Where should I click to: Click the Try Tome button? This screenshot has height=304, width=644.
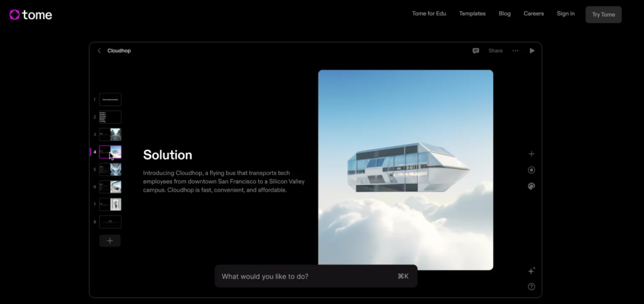pyautogui.click(x=603, y=14)
